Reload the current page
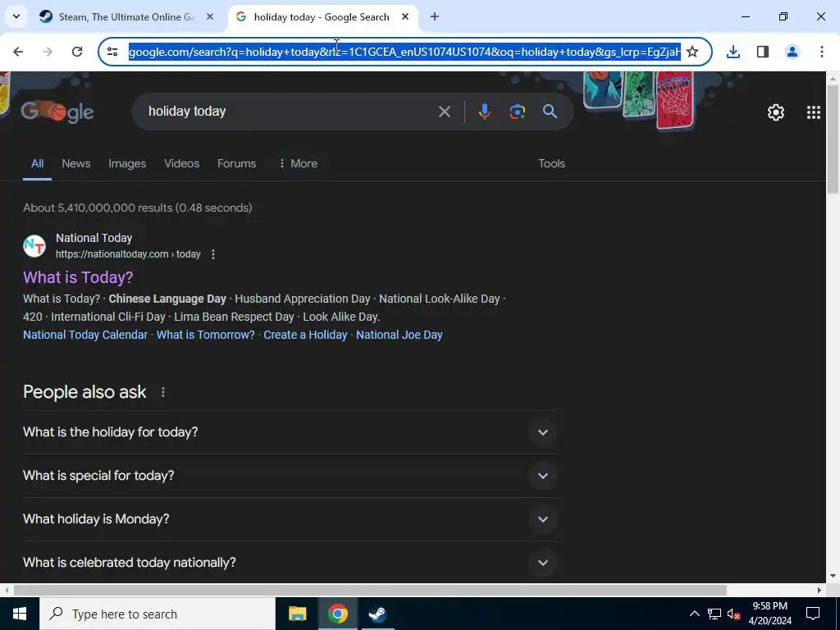This screenshot has width=840, height=630. (x=77, y=52)
